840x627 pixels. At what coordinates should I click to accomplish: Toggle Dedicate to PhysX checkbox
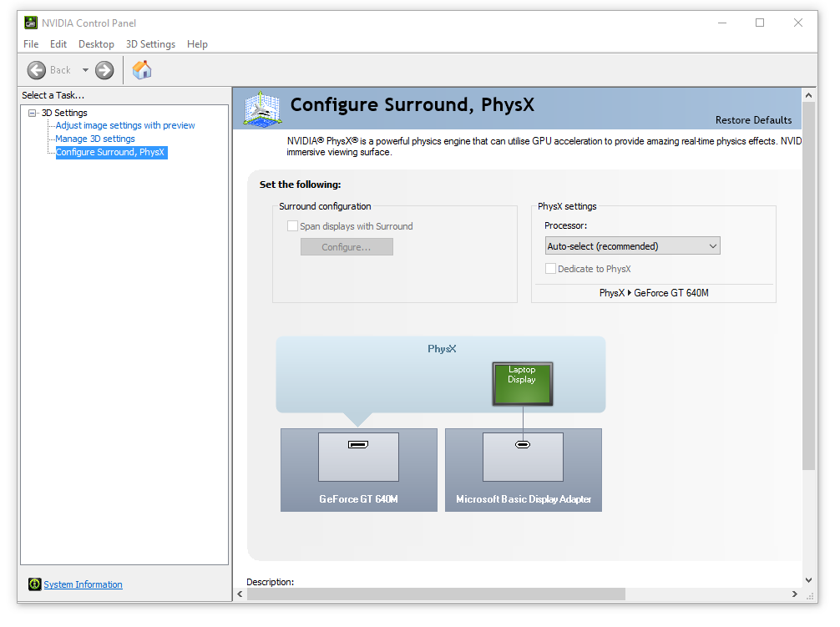pos(550,268)
